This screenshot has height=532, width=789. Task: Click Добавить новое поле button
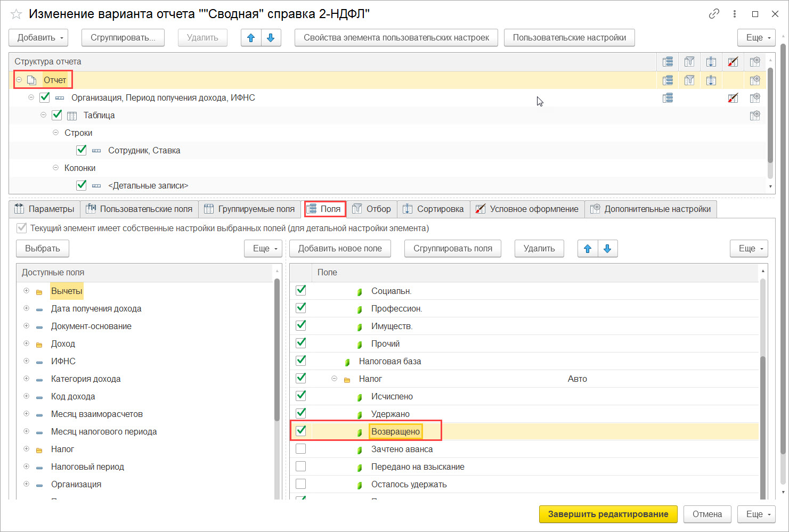(x=340, y=249)
